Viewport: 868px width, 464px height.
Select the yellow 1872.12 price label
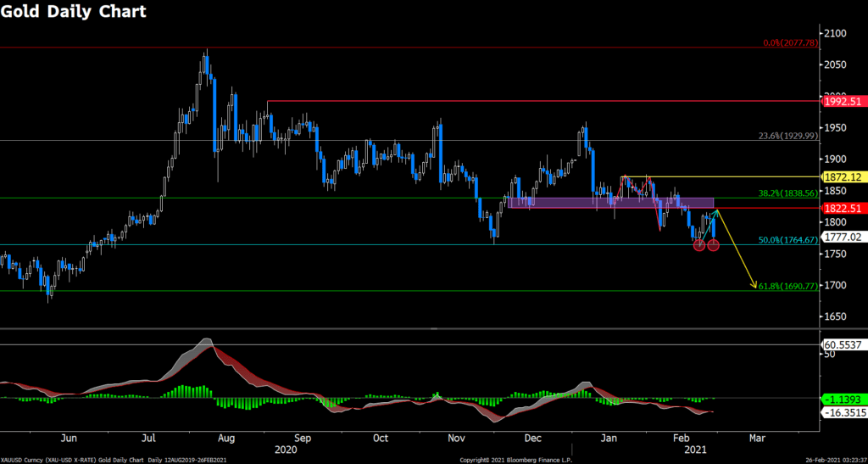[843, 177]
